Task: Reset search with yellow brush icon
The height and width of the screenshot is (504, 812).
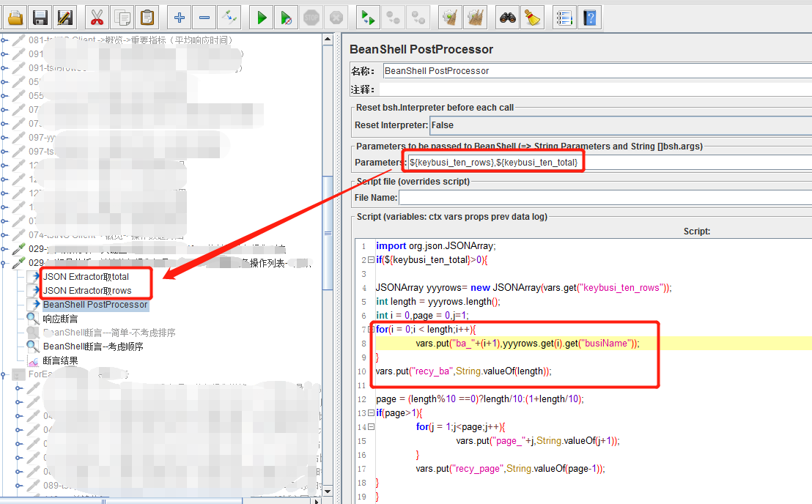Action: [x=532, y=18]
